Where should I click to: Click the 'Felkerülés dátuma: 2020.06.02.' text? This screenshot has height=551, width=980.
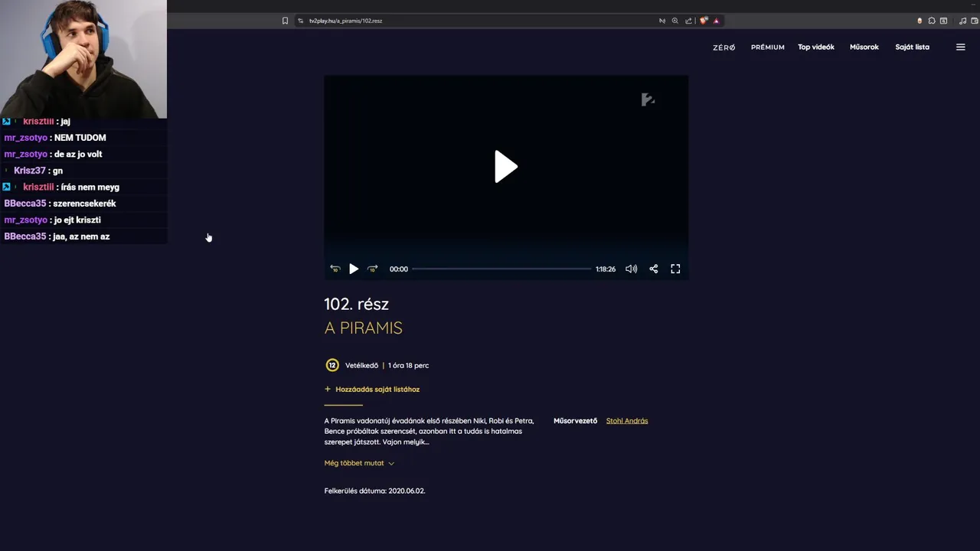(x=374, y=491)
